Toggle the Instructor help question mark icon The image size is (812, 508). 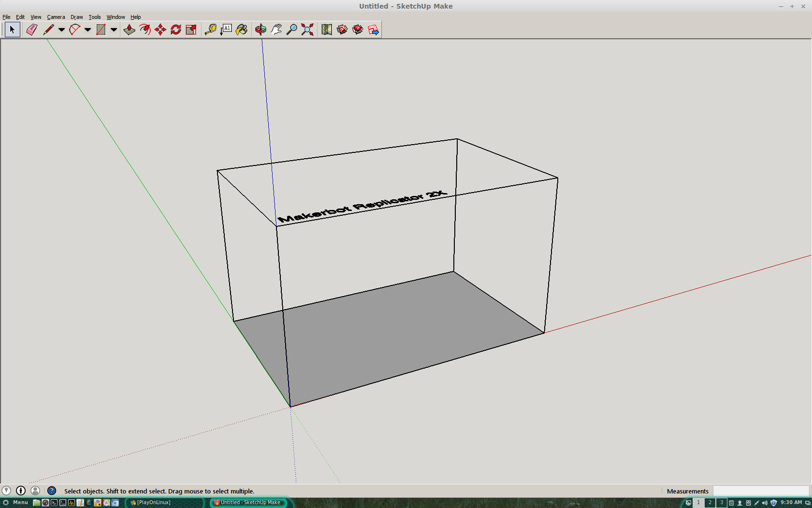tap(52, 491)
